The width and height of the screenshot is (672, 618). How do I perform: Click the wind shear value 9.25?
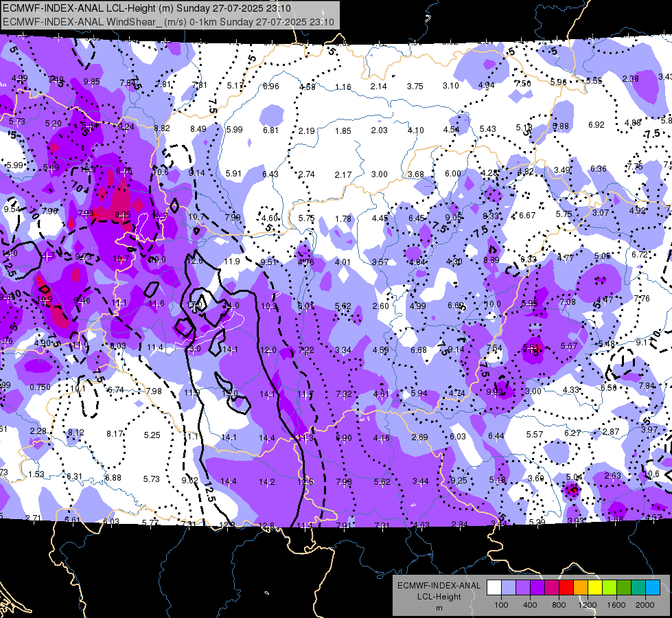tap(459, 481)
